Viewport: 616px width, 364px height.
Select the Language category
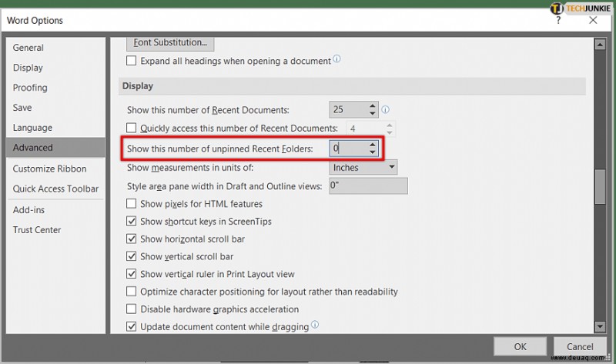coord(55,128)
